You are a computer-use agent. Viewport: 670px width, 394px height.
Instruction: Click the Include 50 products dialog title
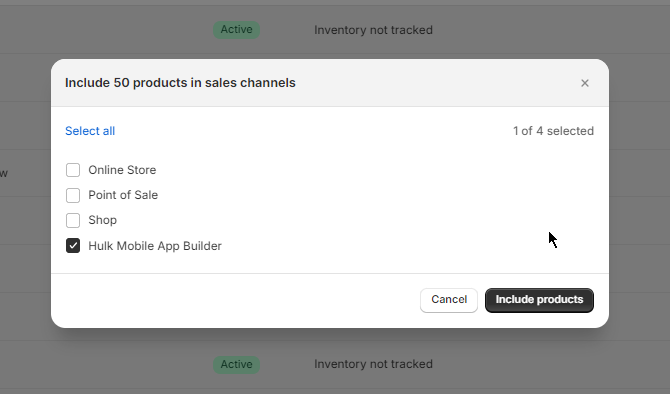(180, 83)
